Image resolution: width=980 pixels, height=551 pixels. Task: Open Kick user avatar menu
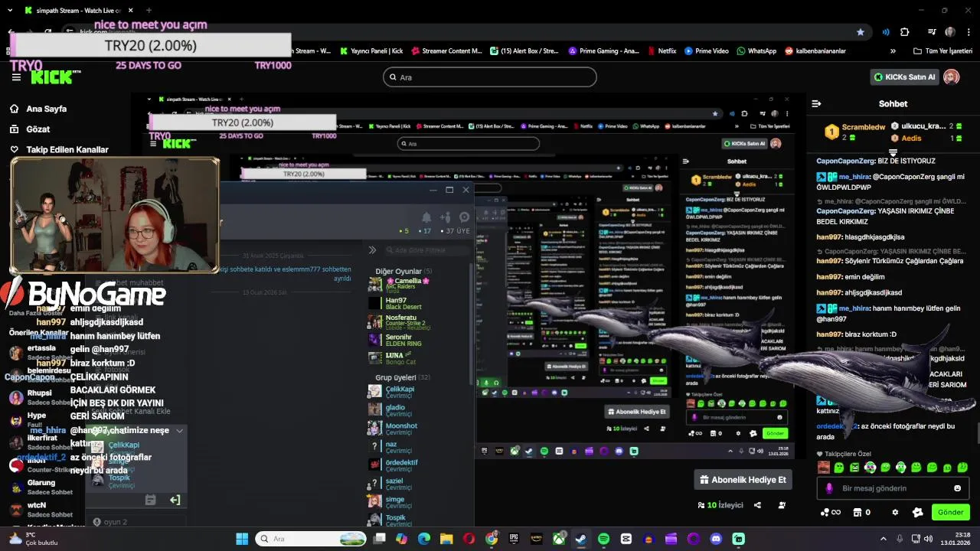coord(952,77)
